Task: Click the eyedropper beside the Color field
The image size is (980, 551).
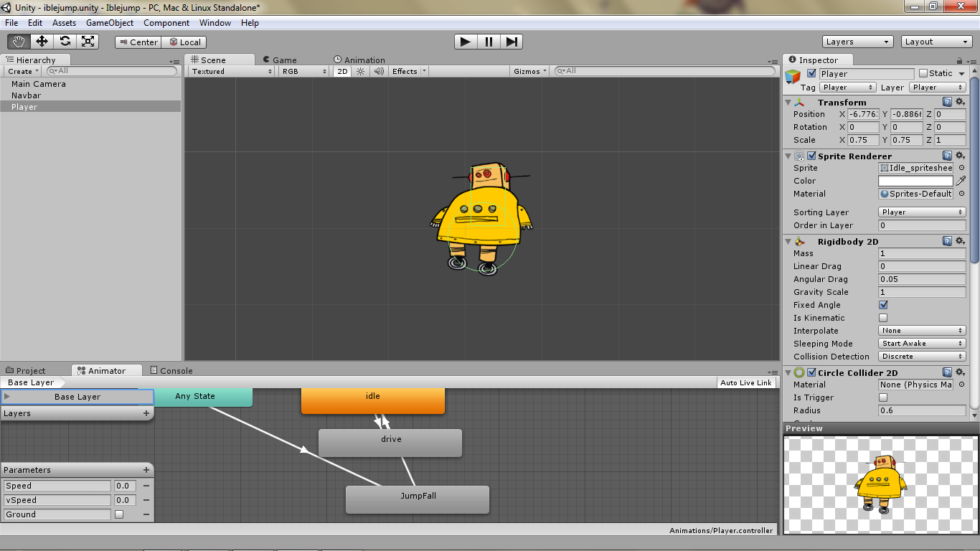Action: coord(961,181)
